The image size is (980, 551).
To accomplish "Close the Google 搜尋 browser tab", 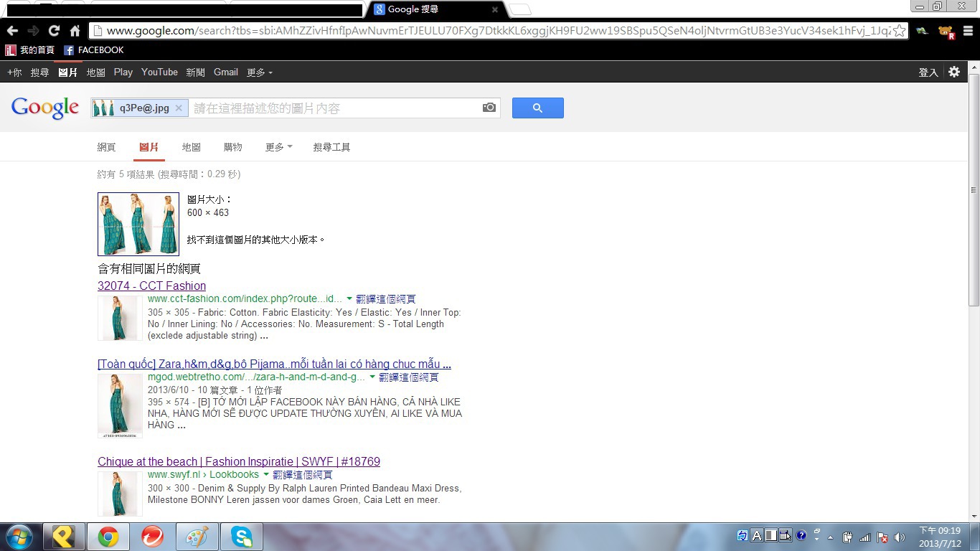I will tap(494, 10).
